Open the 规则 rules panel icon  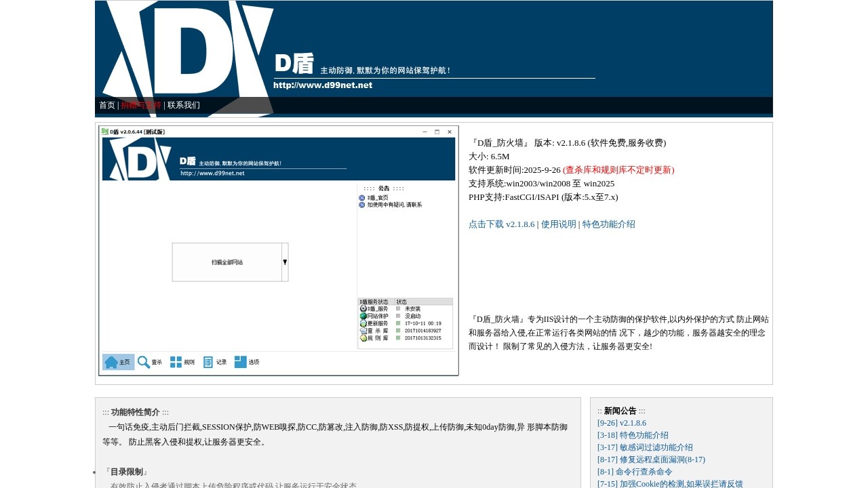pyautogui.click(x=176, y=361)
